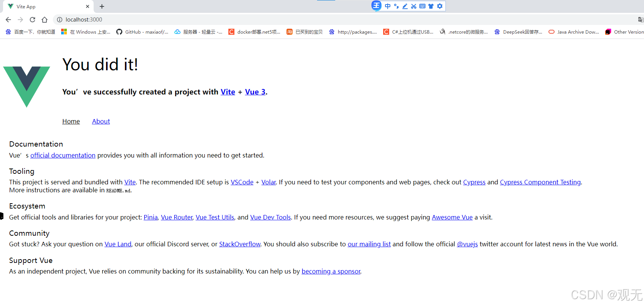This screenshot has height=306, width=644.
Task: Open the Other Version bookmark
Action: 624,32
